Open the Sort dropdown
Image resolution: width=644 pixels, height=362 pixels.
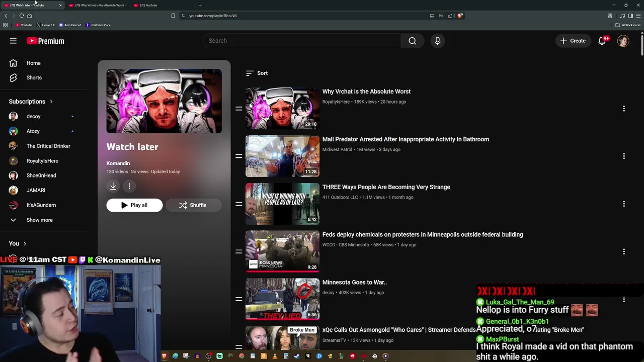[x=257, y=73]
